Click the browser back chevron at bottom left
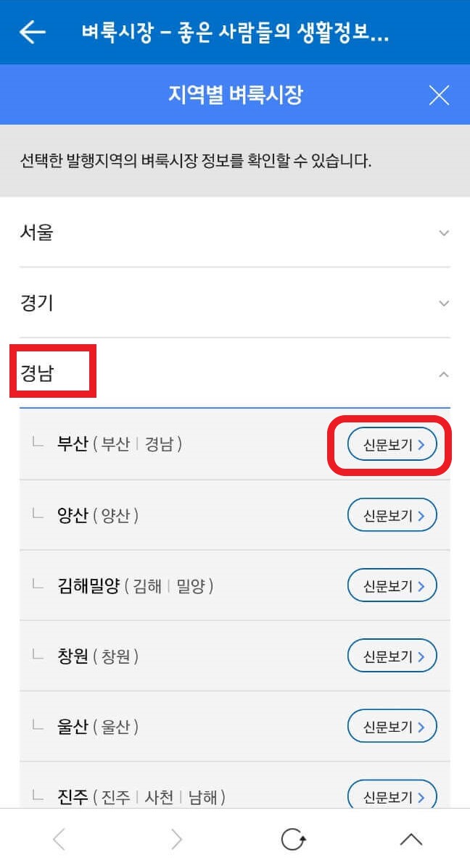The image size is (470, 868). click(x=59, y=839)
